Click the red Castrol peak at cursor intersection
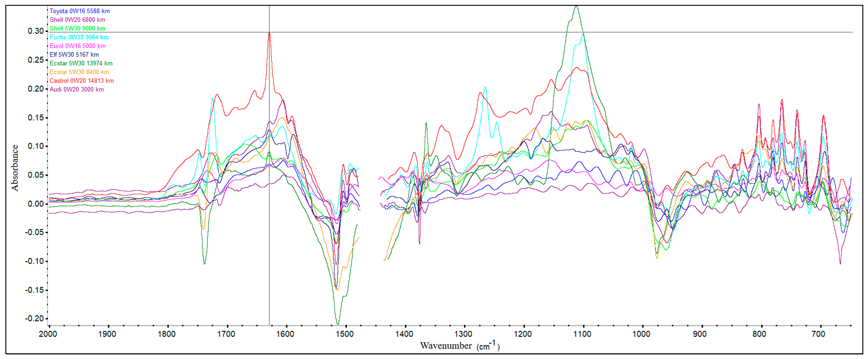 pyautogui.click(x=269, y=33)
